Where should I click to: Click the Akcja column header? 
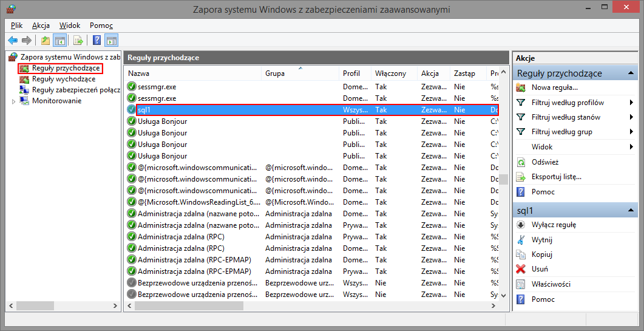click(433, 73)
